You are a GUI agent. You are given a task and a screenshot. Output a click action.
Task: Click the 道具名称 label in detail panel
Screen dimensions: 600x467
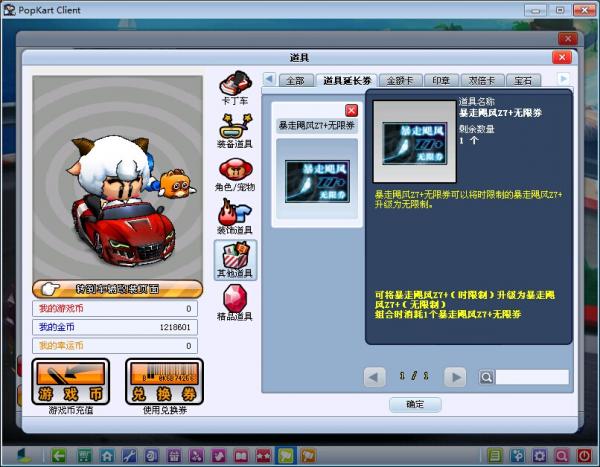[x=477, y=102]
